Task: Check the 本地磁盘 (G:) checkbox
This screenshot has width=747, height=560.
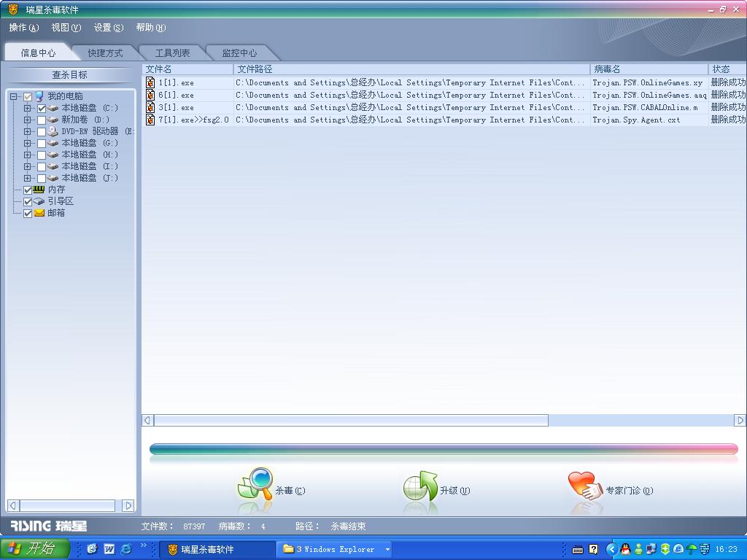Action: pos(42,143)
